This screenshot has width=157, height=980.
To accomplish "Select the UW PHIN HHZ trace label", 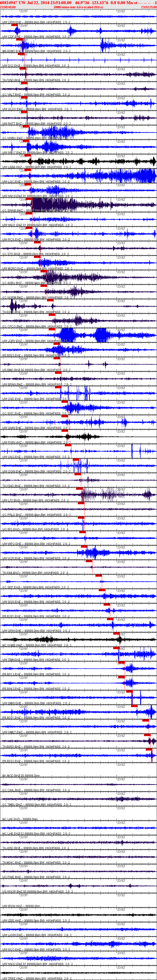I will coord(36,442).
